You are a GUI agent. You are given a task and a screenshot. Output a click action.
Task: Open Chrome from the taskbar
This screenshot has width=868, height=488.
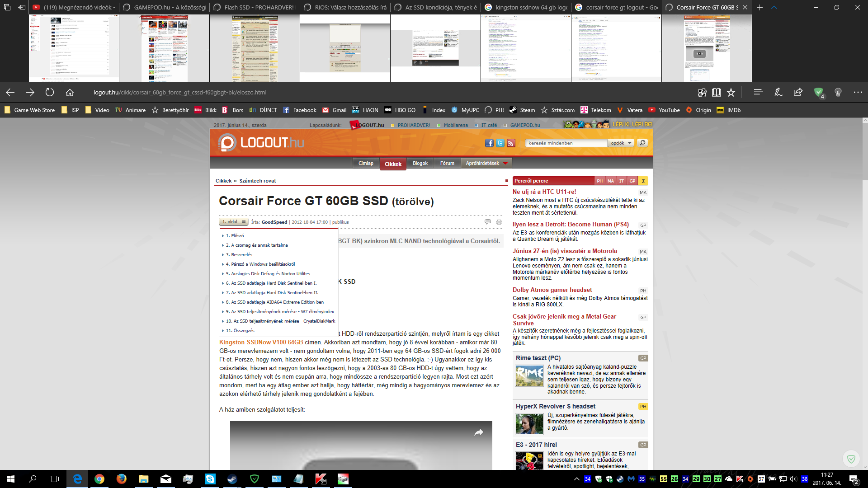pos(99,479)
